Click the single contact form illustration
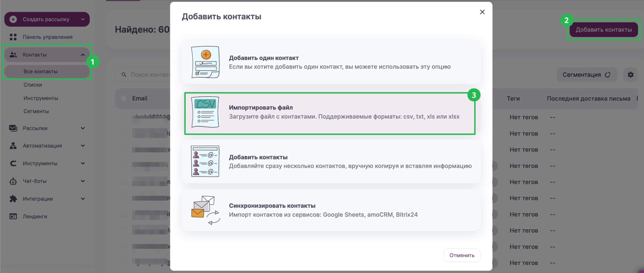Viewport: 644px width, 273px height. pos(205,62)
